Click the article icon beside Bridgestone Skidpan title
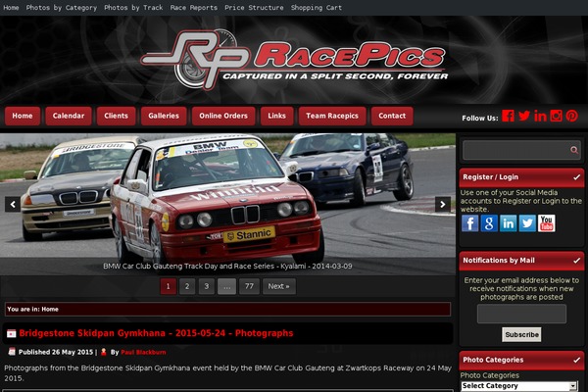This screenshot has height=392, width=588. 12,333
